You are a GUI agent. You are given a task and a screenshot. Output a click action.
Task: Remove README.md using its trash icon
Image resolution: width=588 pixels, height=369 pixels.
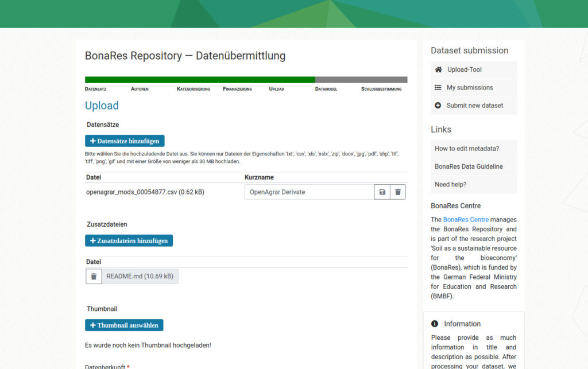pyautogui.click(x=94, y=277)
